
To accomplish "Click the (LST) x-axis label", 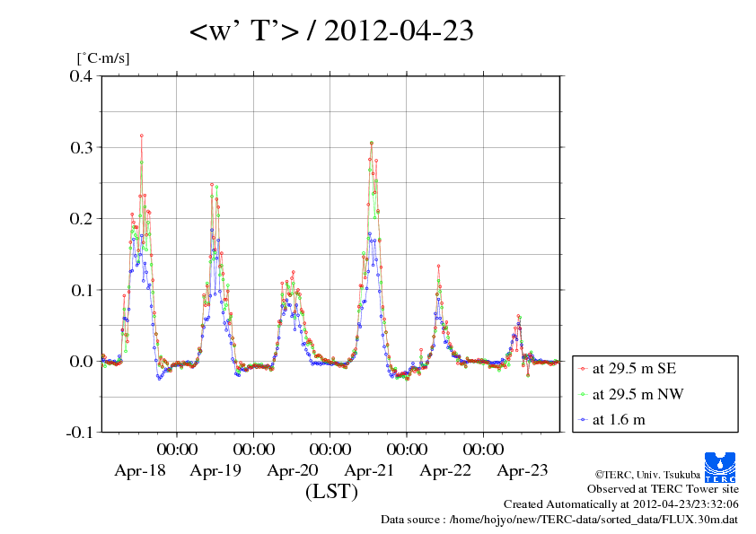I will coord(331,492).
